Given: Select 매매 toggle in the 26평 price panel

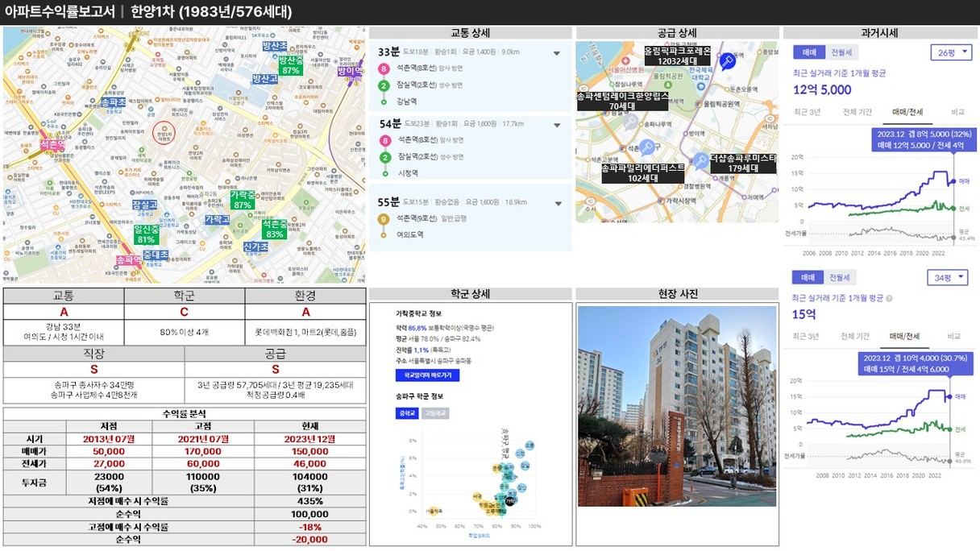Looking at the screenshot, I should 808,52.
